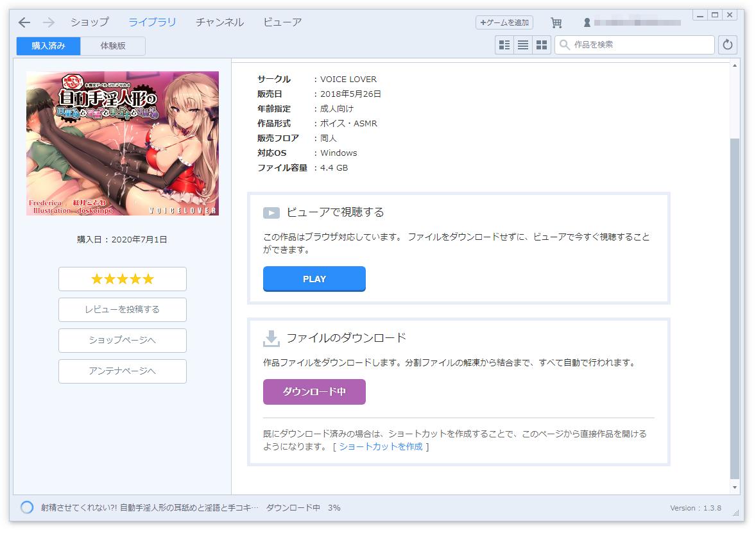Click the ショートカットを作成 link

[x=381, y=447]
